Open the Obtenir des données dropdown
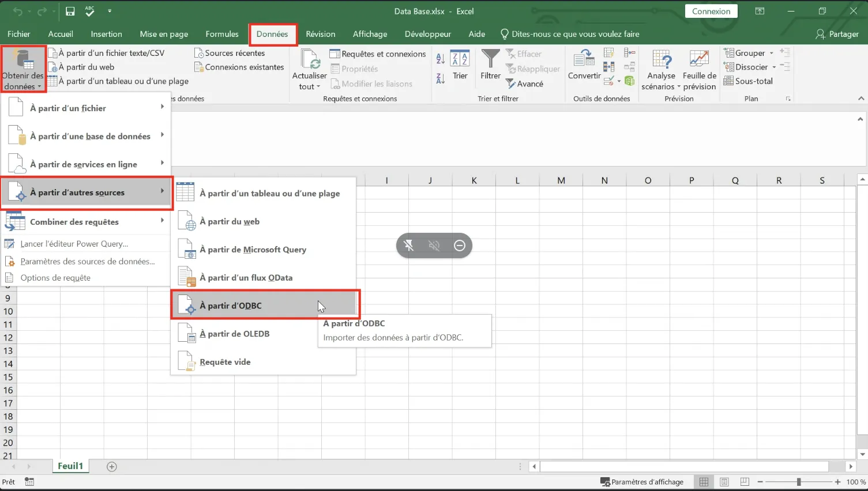 pos(23,70)
